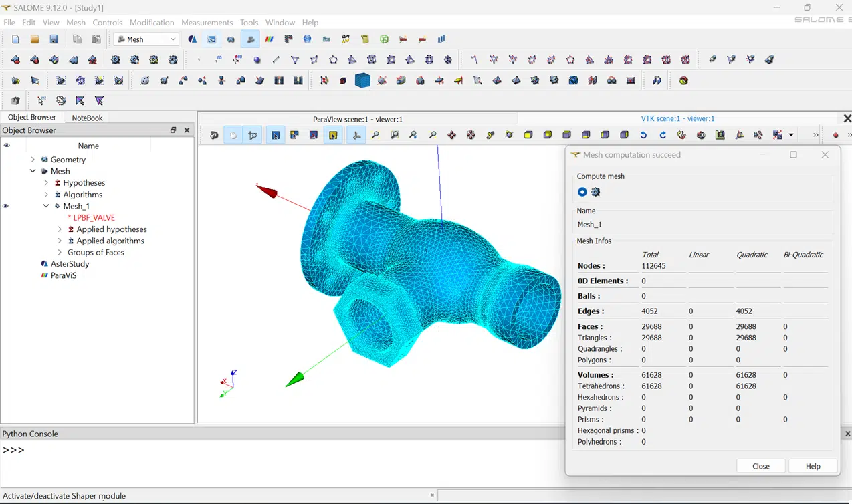Select the Copy icon in the standard toolbar
852x504 pixels.
point(76,39)
